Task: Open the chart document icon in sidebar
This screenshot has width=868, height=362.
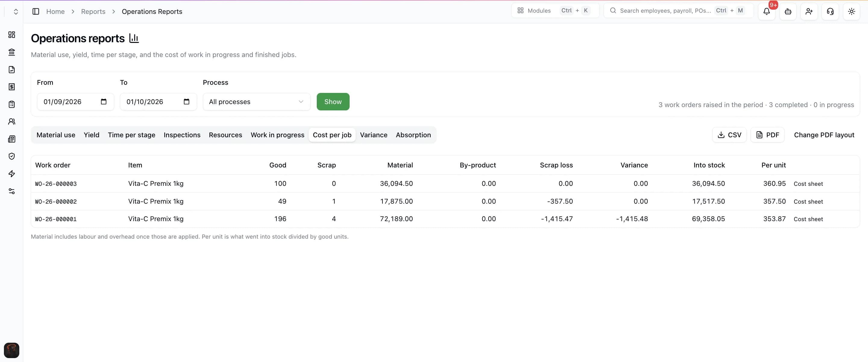Action: [11, 69]
